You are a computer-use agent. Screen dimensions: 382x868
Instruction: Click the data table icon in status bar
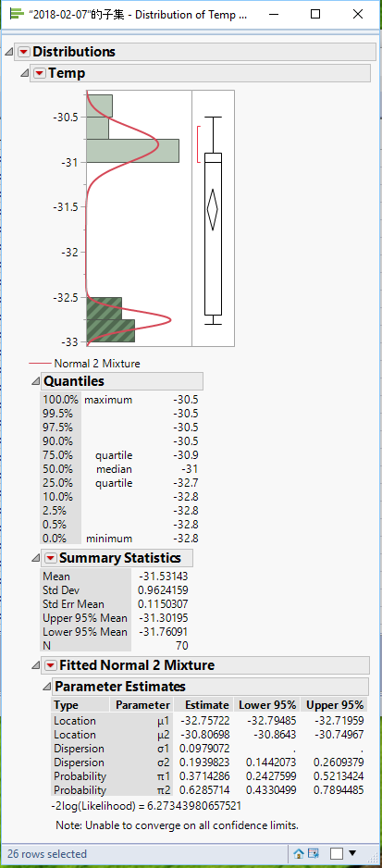pyautogui.click(x=314, y=853)
